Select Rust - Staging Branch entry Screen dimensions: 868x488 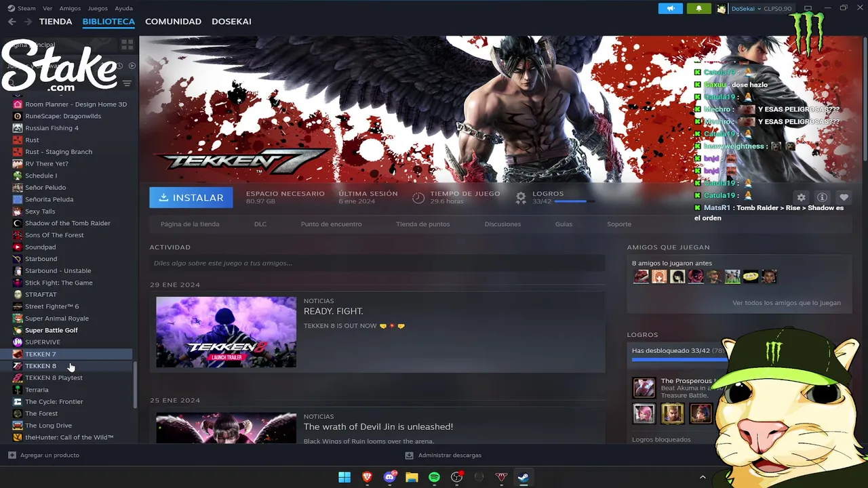click(x=66, y=152)
